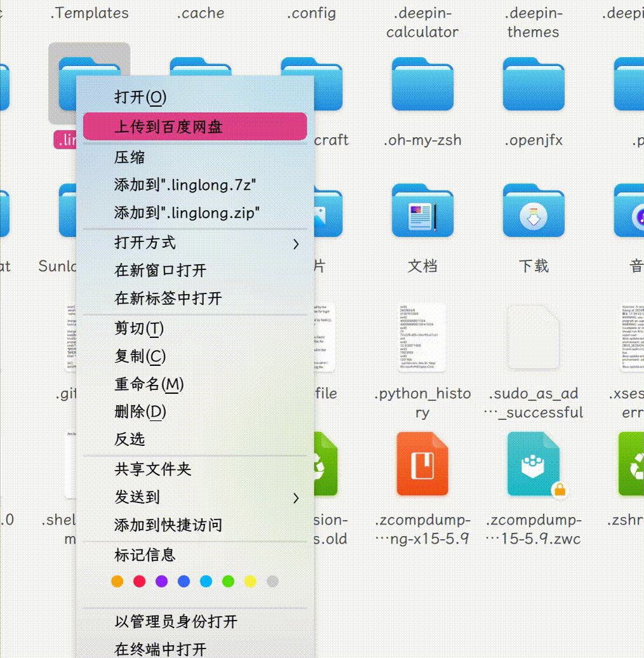
Task: Choose 以管理员身份打开
Action: pyautogui.click(x=195, y=622)
